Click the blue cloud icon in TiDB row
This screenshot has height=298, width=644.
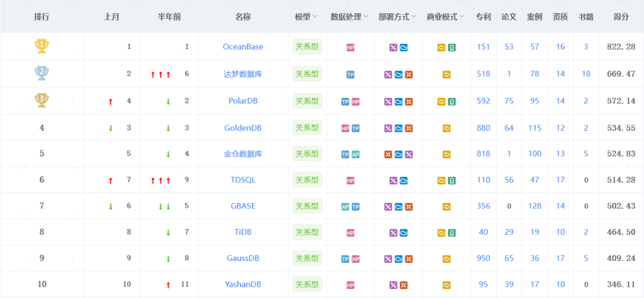point(404,233)
